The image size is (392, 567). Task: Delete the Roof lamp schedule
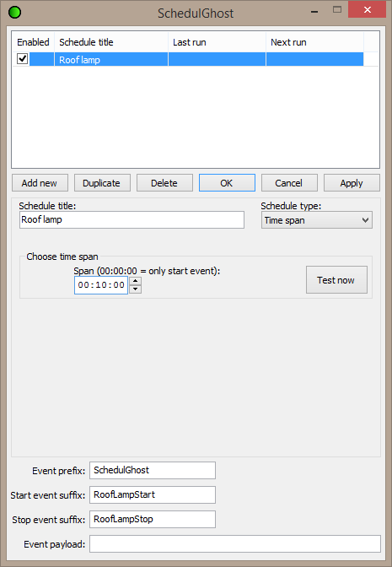pos(164,183)
